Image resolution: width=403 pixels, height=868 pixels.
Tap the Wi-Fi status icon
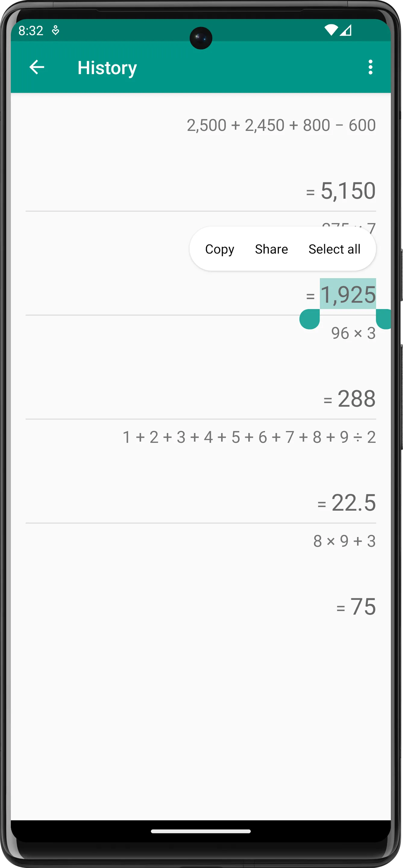pyautogui.click(x=331, y=30)
